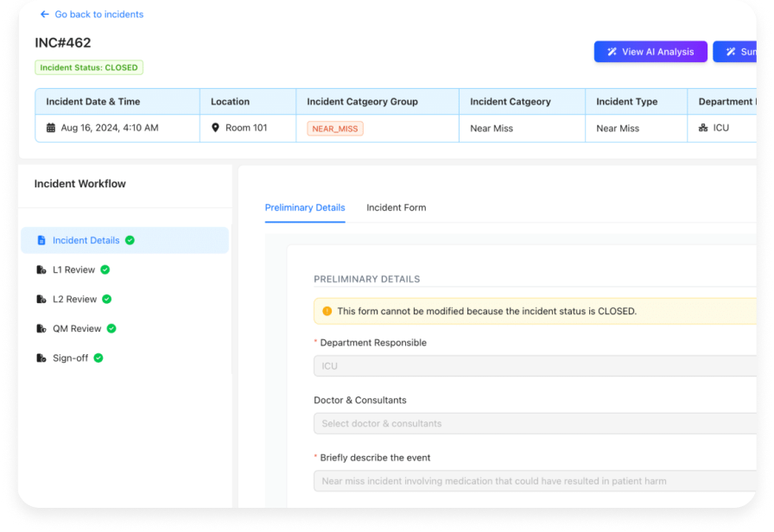
Task: Open the Sign-off workflow step
Action: click(x=70, y=358)
